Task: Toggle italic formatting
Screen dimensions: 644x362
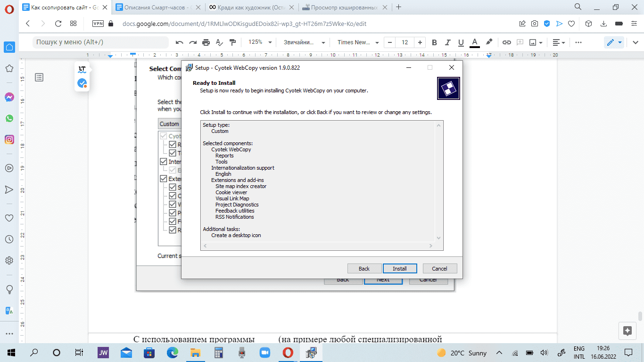Action: click(448, 42)
